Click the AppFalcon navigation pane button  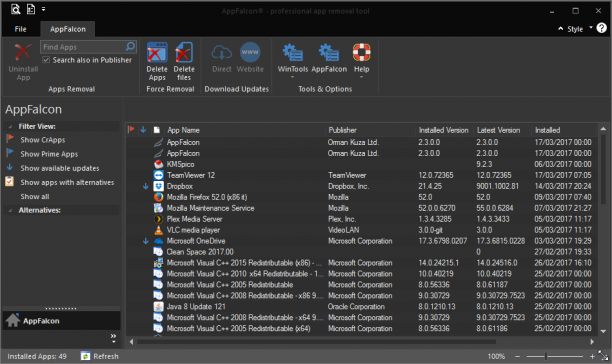click(x=61, y=320)
